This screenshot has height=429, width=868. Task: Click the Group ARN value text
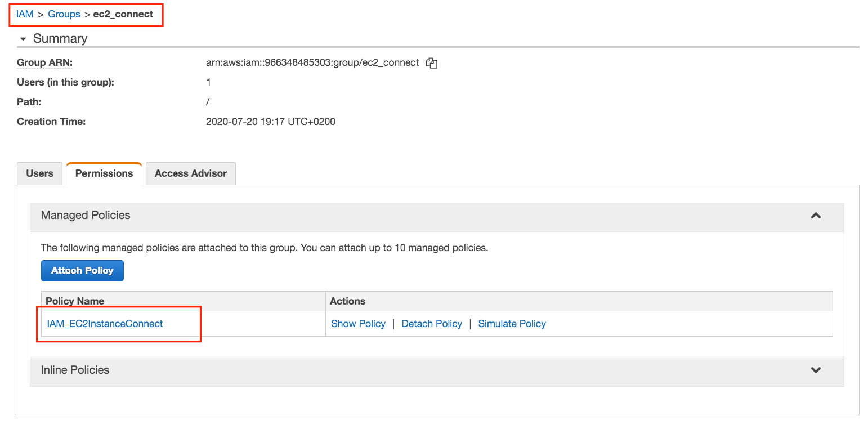pos(312,62)
